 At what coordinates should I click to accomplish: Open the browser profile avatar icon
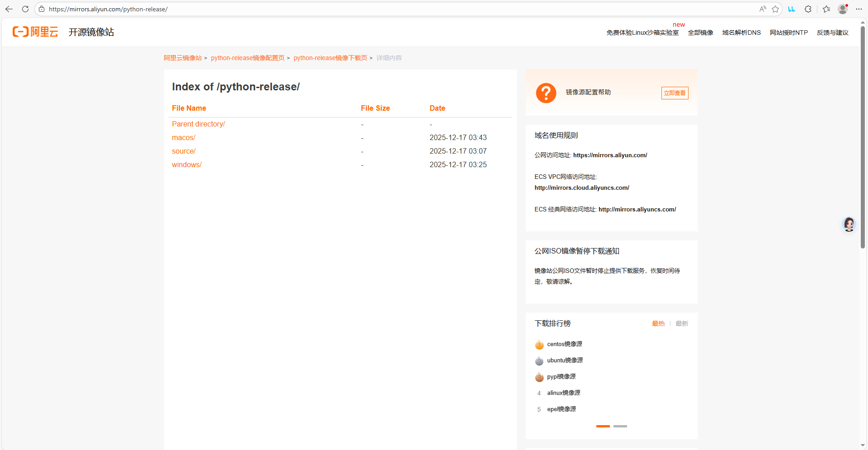pyautogui.click(x=842, y=9)
